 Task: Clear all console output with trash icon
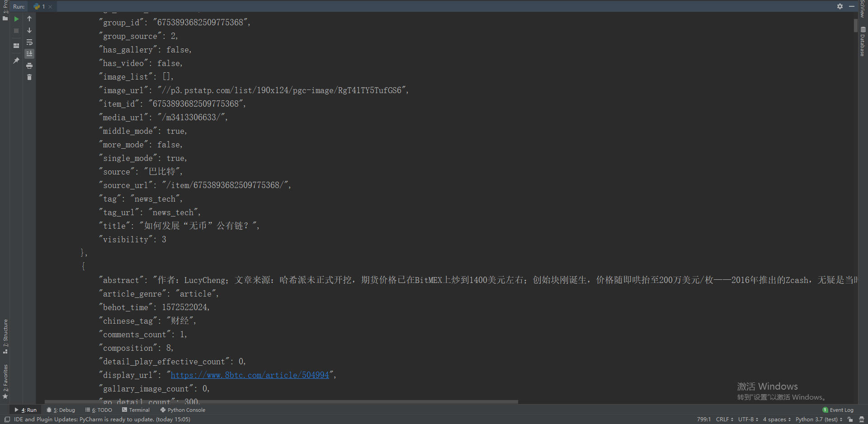click(x=29, y=77)
